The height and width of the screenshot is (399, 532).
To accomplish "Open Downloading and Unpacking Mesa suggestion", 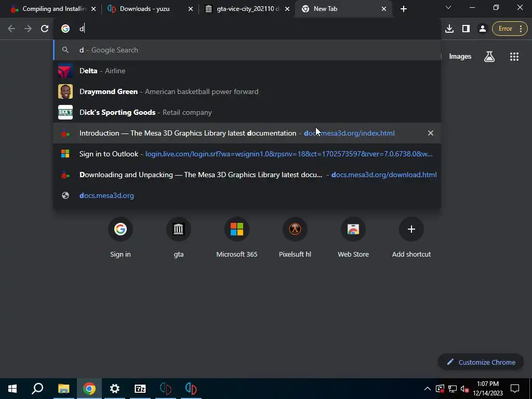I will 247,175.
